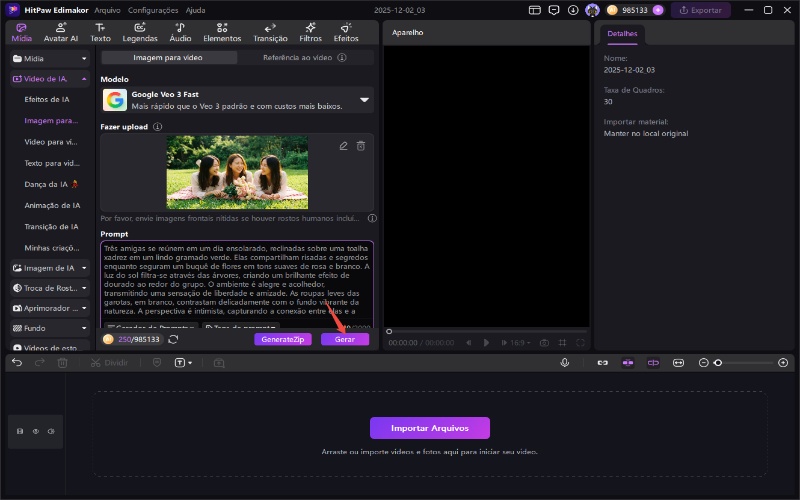Expand the Imagem de IA section
This screenshot has height=500, width=800.
click(x=84, y=268)
